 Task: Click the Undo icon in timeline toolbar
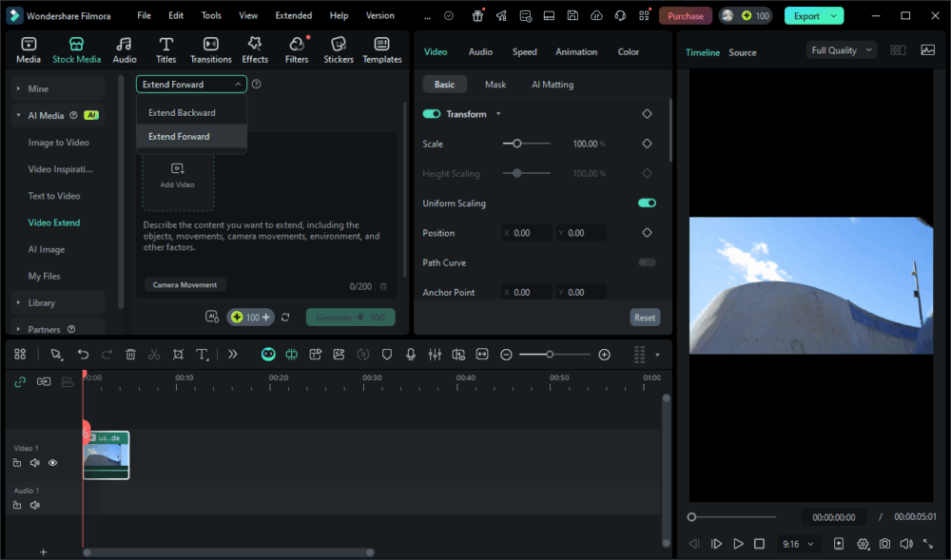tap(83, 355)
